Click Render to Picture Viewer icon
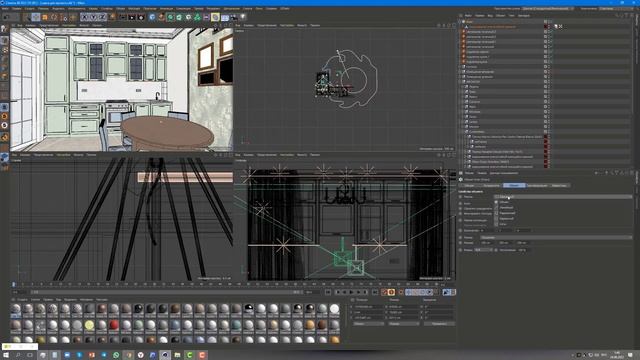The image size is (640, 360). (132, 17)
